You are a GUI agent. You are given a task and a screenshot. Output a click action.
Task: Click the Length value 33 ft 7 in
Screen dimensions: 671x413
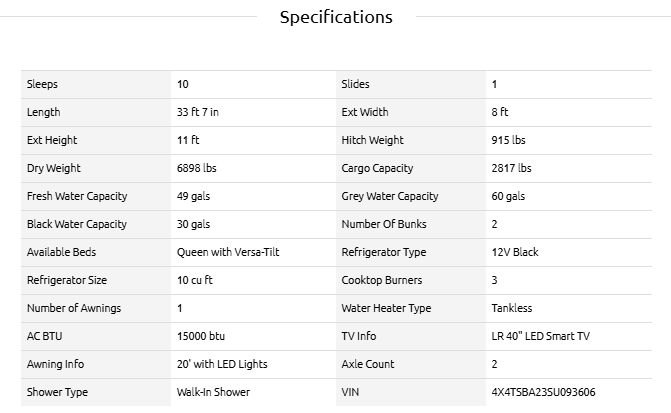[197, 112]
